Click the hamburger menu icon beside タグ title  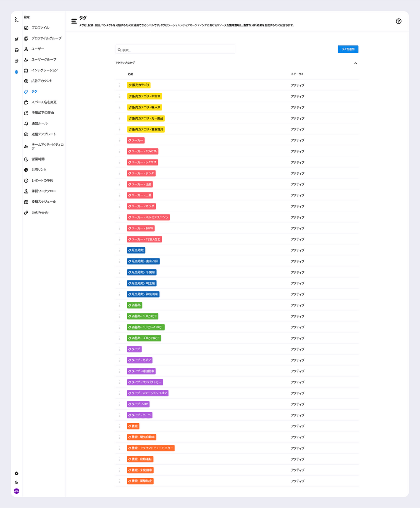[x=74, y=21]
